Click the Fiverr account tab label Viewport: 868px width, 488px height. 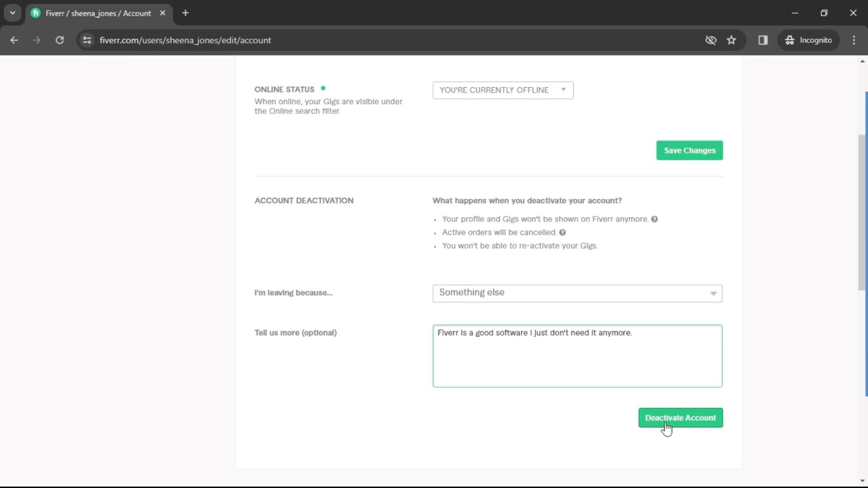tap(99, 13)
